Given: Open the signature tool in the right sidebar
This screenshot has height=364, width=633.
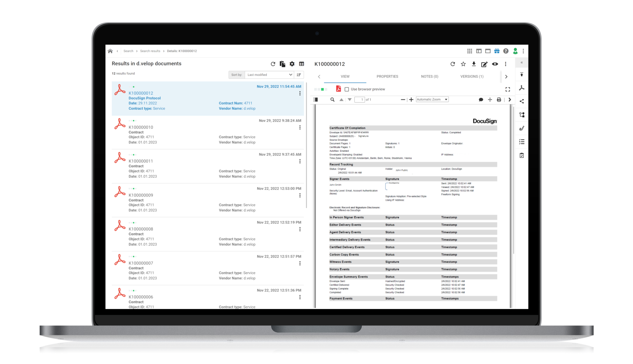Looking at the screenshot, I should [x=522, y=128].
